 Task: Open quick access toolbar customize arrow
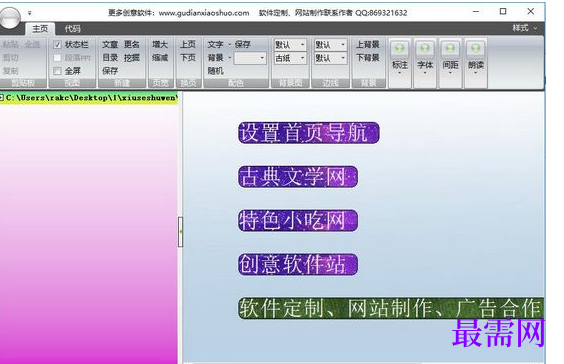(29, 13)
